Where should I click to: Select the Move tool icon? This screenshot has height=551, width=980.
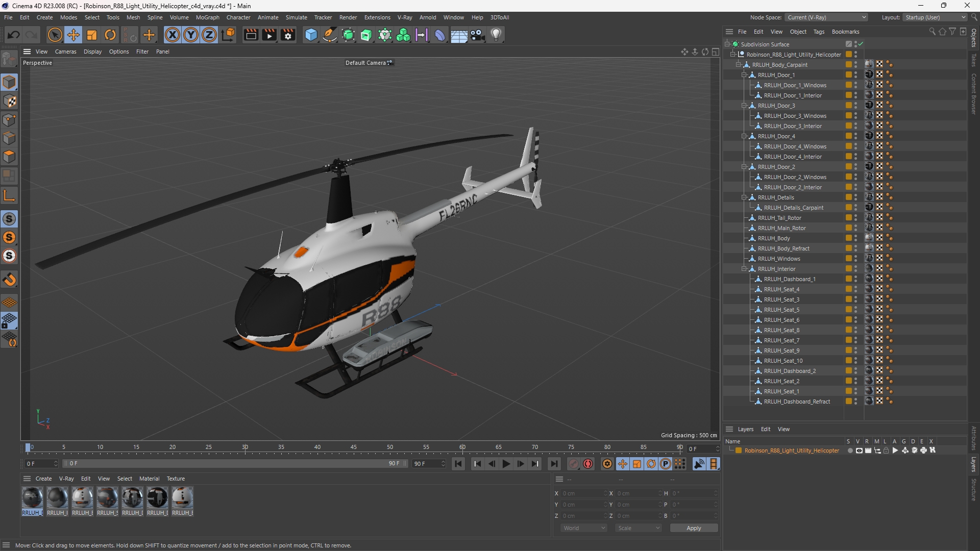73,35
